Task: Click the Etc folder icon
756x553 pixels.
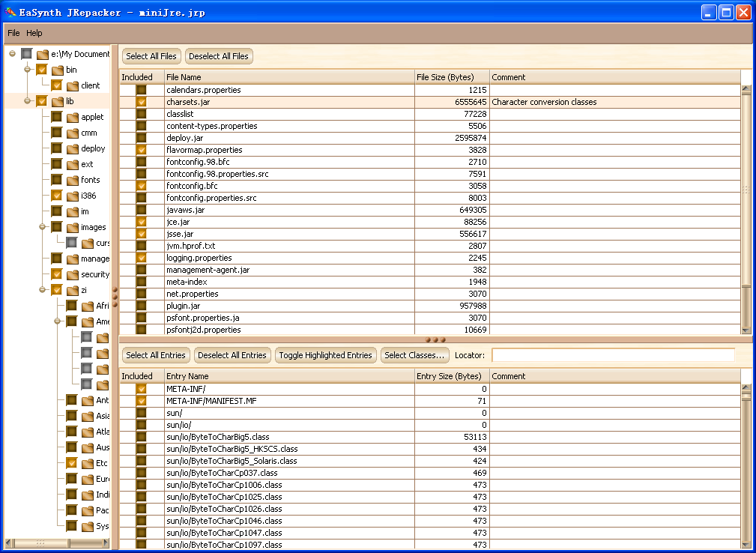Action: point(88,463)
